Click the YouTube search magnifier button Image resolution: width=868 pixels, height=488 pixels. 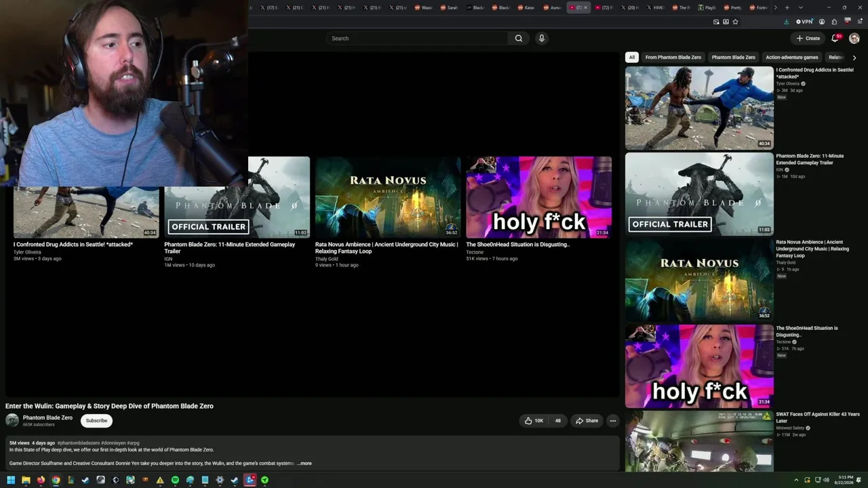pos(519,39)
